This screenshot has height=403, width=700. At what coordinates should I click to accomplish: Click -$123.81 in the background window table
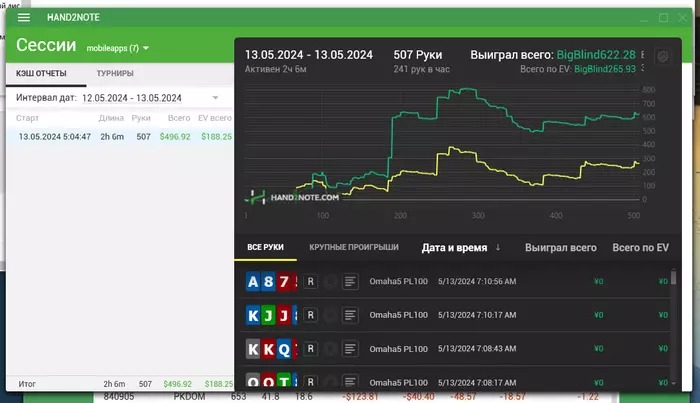point(360,397)
